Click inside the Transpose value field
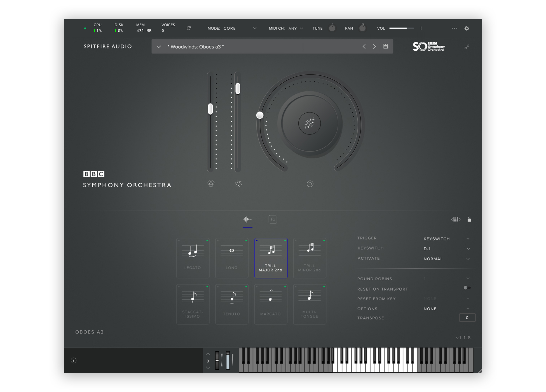 point(467,318)
